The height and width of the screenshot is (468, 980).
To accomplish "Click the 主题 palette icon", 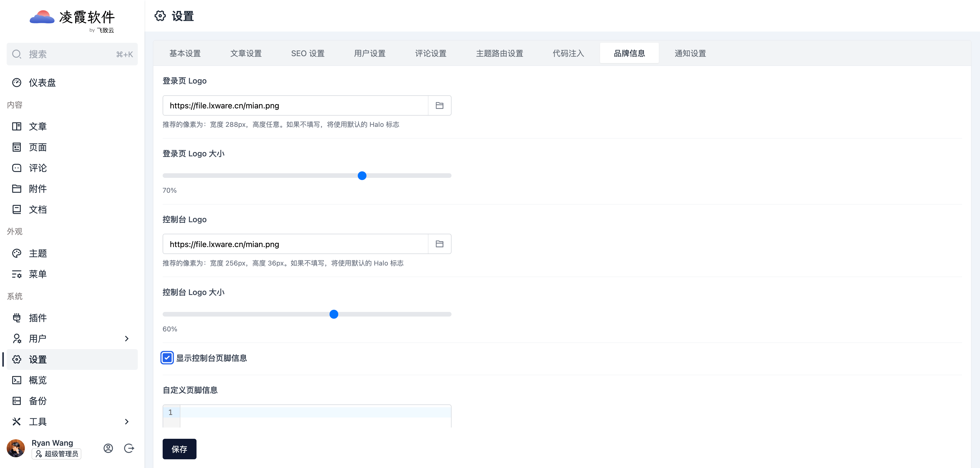I will click(x=17, y=253).
